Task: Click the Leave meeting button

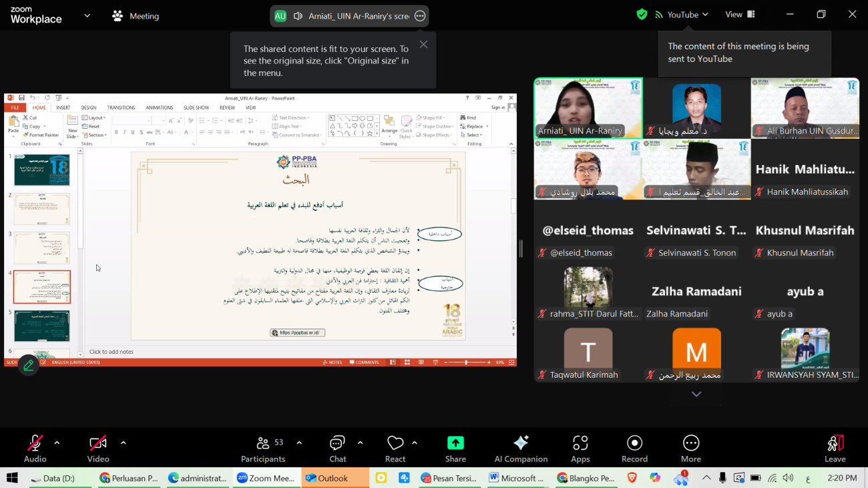Action: click(x=835, y=449)
